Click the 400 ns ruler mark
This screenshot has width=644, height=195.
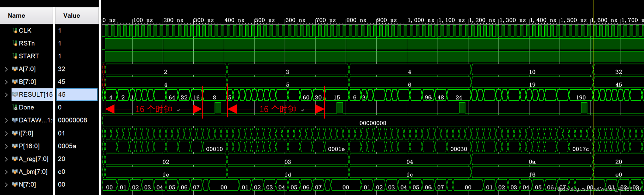coord(234,20)
